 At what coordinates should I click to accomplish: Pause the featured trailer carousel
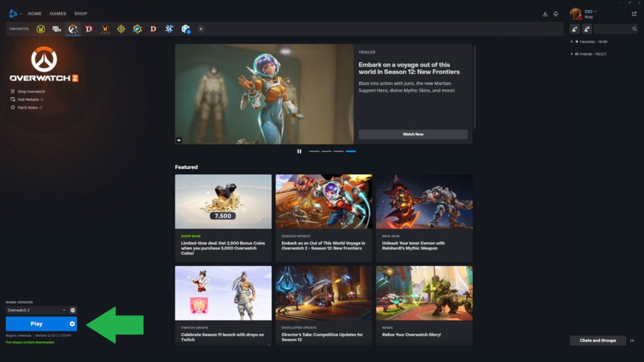pos(299,151)
